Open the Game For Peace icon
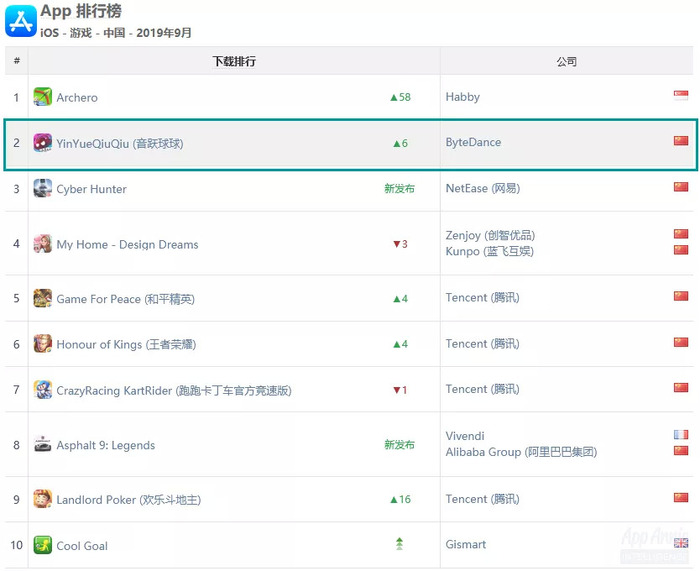Viewport: 700px width, 571px height. (42, 298)
